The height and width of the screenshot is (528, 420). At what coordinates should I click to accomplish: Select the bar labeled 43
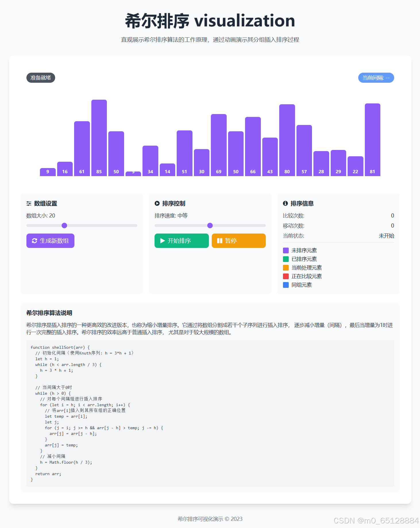tap(270, 157)
